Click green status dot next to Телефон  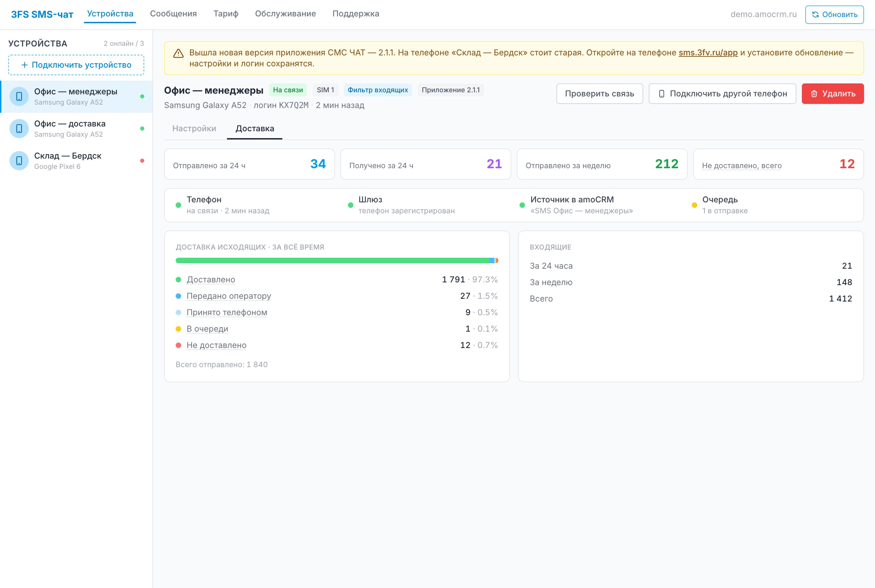(178, 205)
